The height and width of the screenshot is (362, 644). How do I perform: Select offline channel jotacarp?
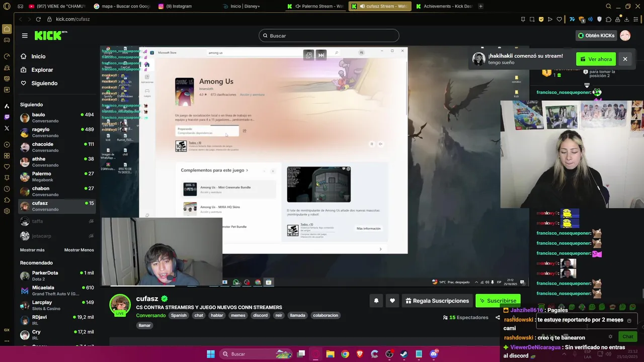coord(57,236)
